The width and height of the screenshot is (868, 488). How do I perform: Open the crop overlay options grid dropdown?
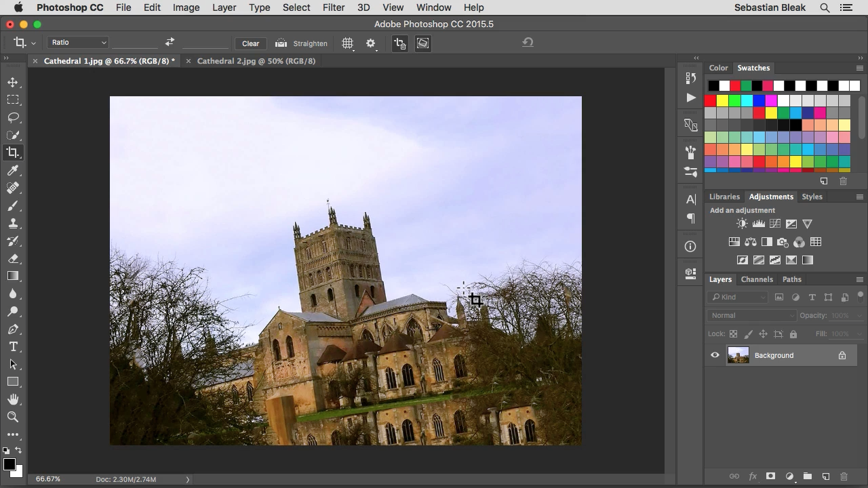(x=347, y=43)
